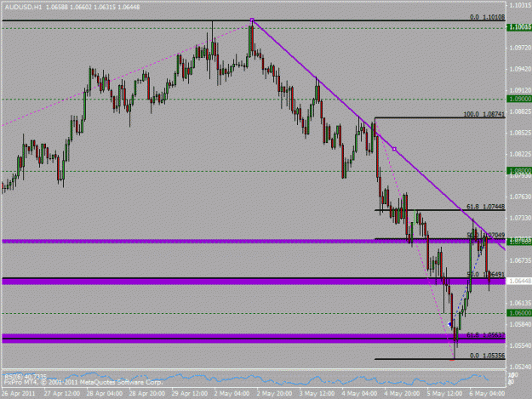Image resolution: width=532 pixels, height=399 pixels.
Task: Click price axis value 1.07630
Action: 520,197
